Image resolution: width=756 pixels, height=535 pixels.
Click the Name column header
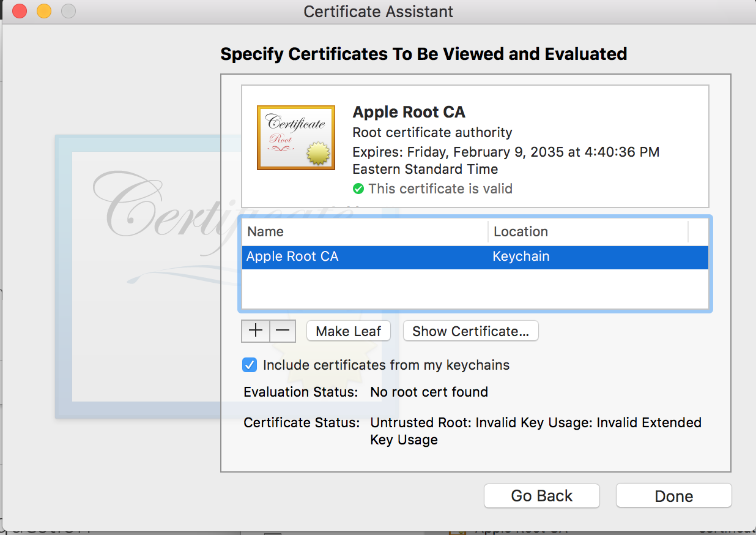pos(365,232)
